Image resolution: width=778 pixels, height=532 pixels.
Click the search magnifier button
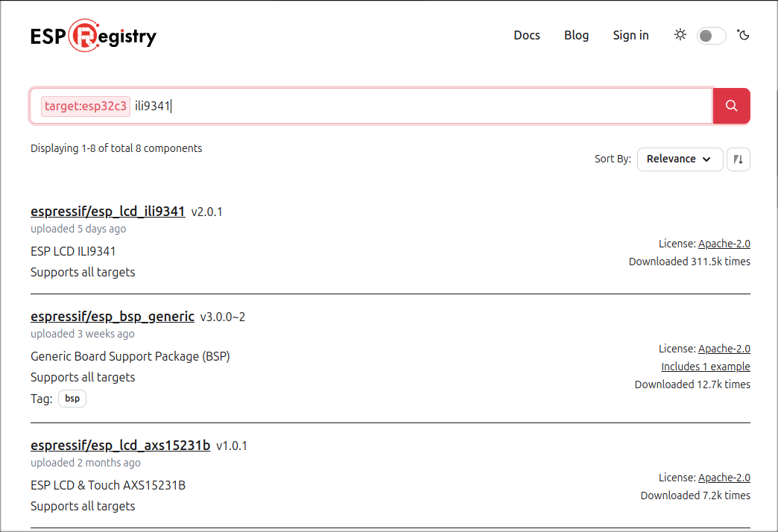coord(731,106)
